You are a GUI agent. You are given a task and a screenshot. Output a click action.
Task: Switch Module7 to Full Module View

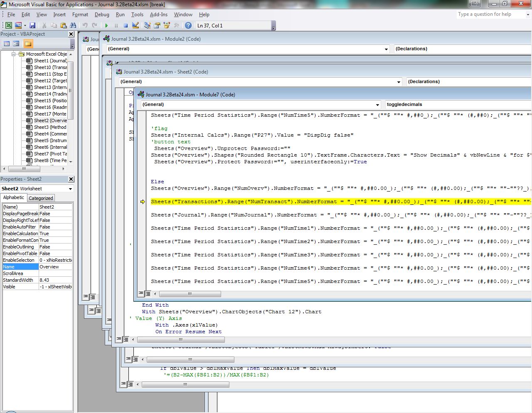click(x=148, y=293)
